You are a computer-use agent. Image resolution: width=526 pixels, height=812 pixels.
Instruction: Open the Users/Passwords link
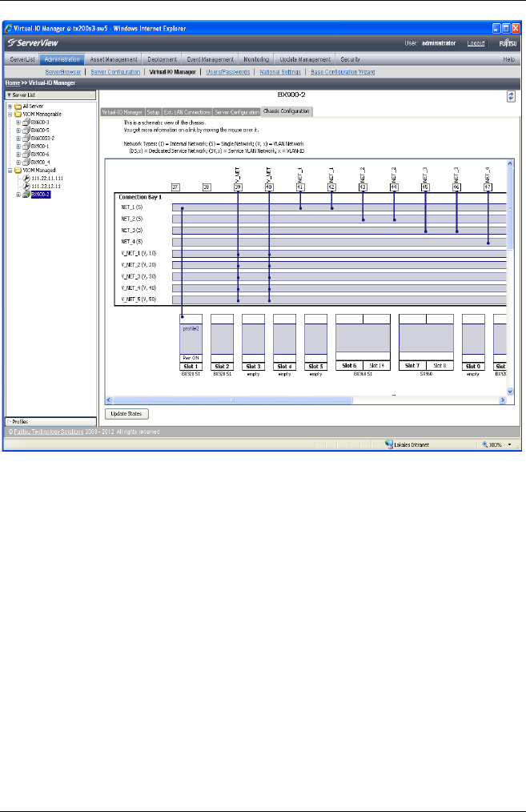pos(228,72)
